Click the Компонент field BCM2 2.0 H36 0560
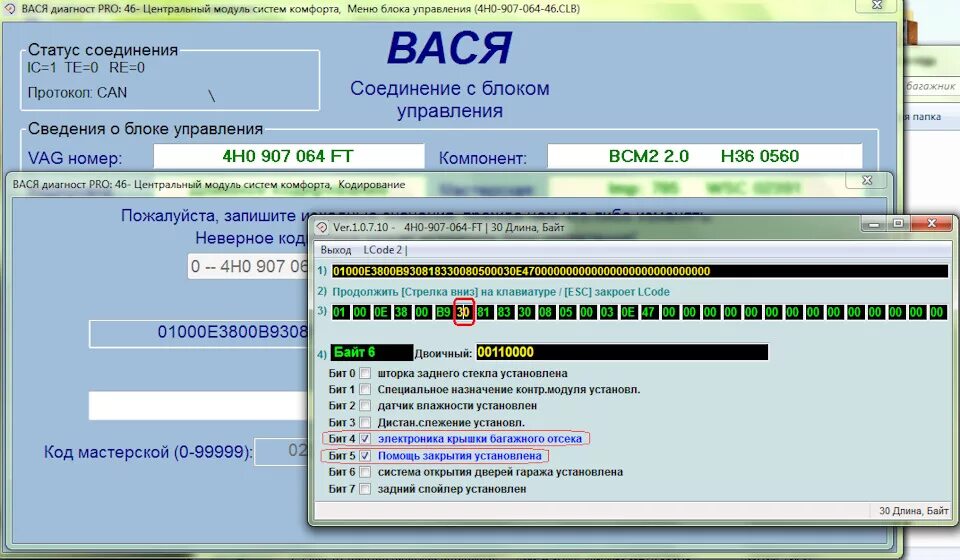Screen dimensions: 960x560 pyautogui.click(x=705, y=156)
